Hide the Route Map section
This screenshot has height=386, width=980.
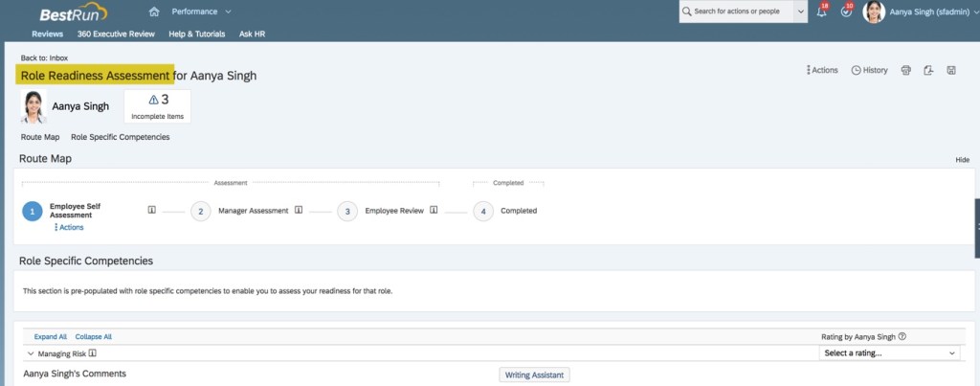[962, 160]
